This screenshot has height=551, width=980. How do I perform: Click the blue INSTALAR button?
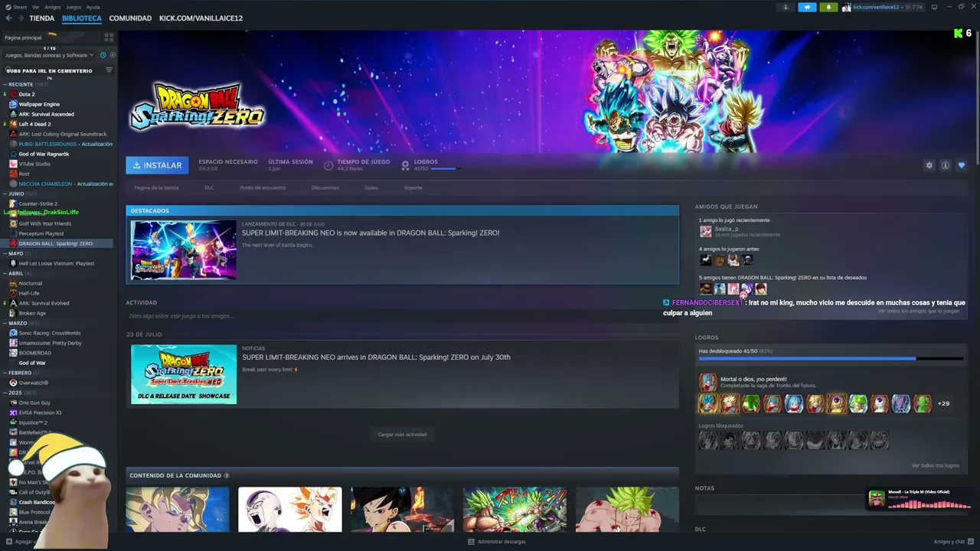158,165
